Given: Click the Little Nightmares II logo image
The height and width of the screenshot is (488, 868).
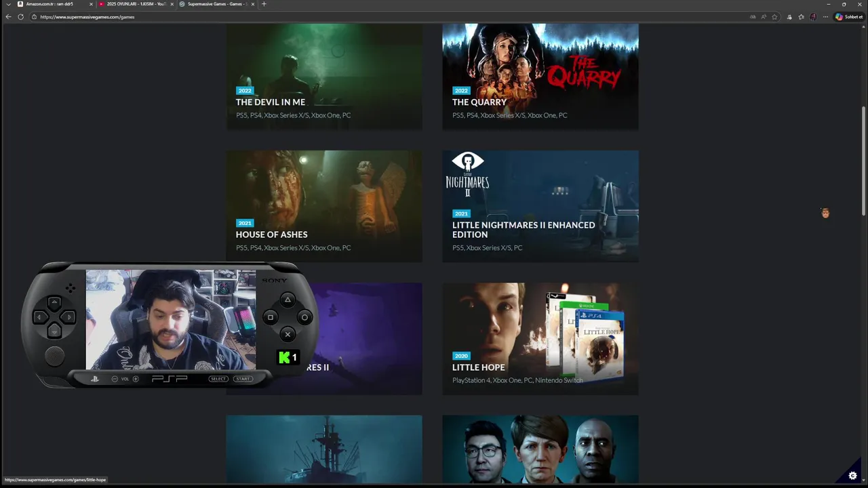Looking at the screenshot, I should [467, 174].
